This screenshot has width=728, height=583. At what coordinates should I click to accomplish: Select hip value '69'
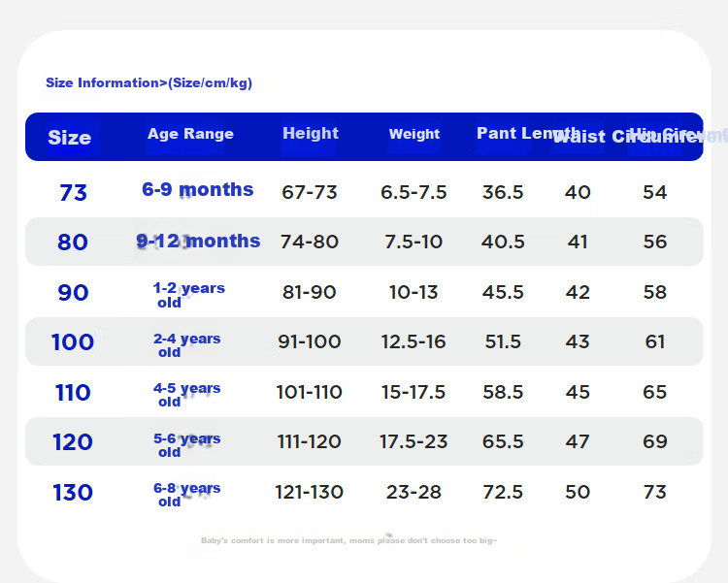click(x=654, y=441)
